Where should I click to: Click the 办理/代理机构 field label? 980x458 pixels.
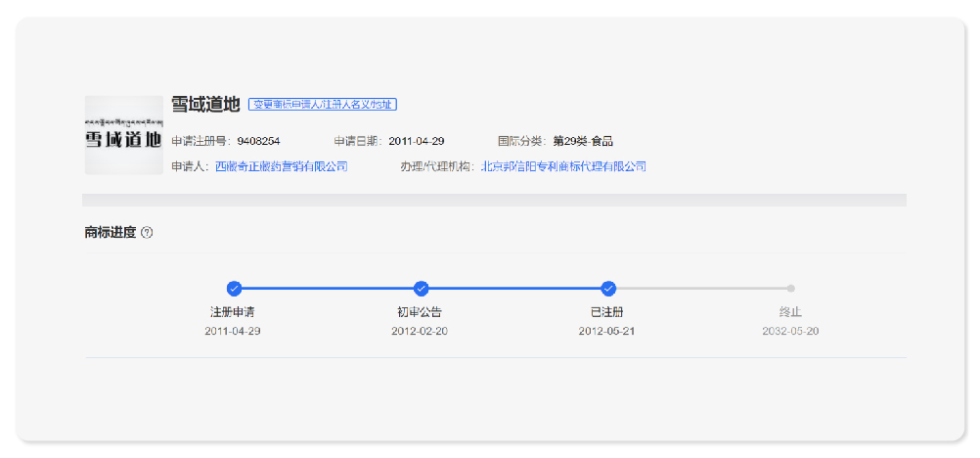437,166
